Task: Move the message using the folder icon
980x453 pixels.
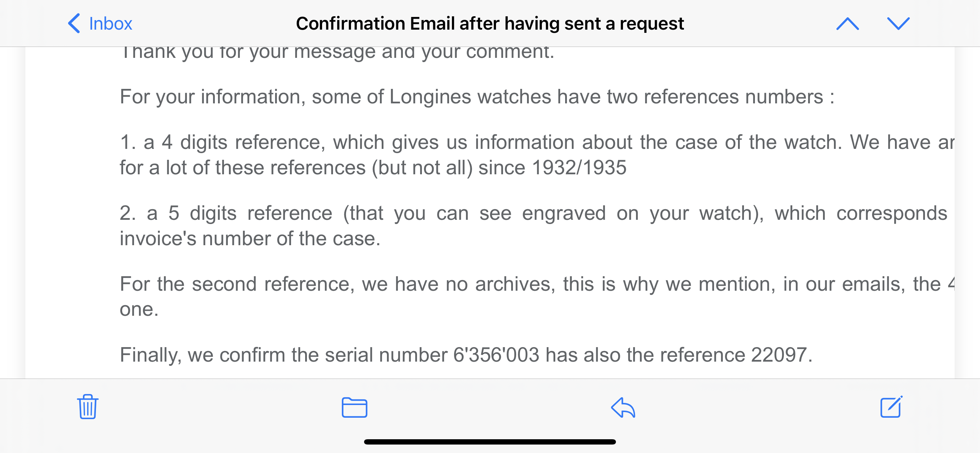Action: 354,407
